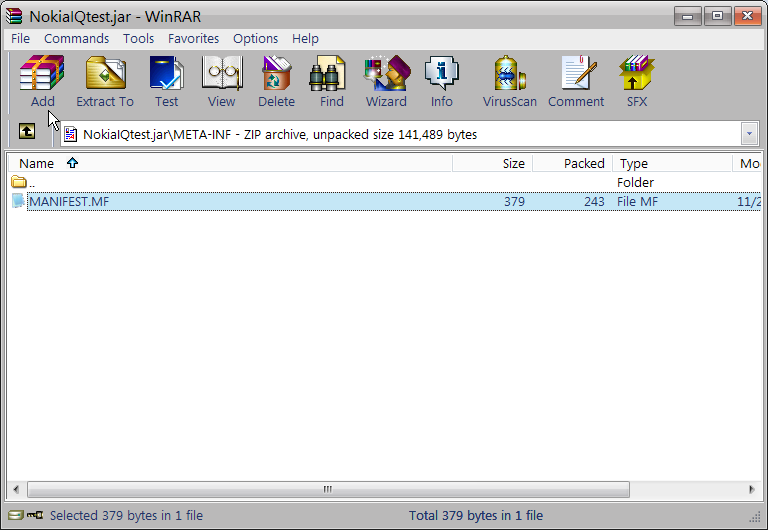The image size is (768, 530).
Task: Expand the address bar path dropdown
Action: (x=749, y=134)
